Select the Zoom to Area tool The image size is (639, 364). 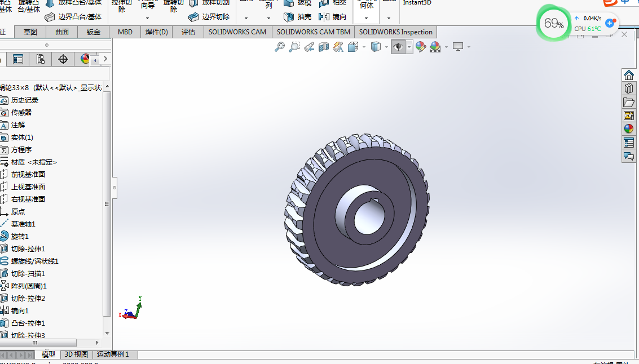pos(294,47)
